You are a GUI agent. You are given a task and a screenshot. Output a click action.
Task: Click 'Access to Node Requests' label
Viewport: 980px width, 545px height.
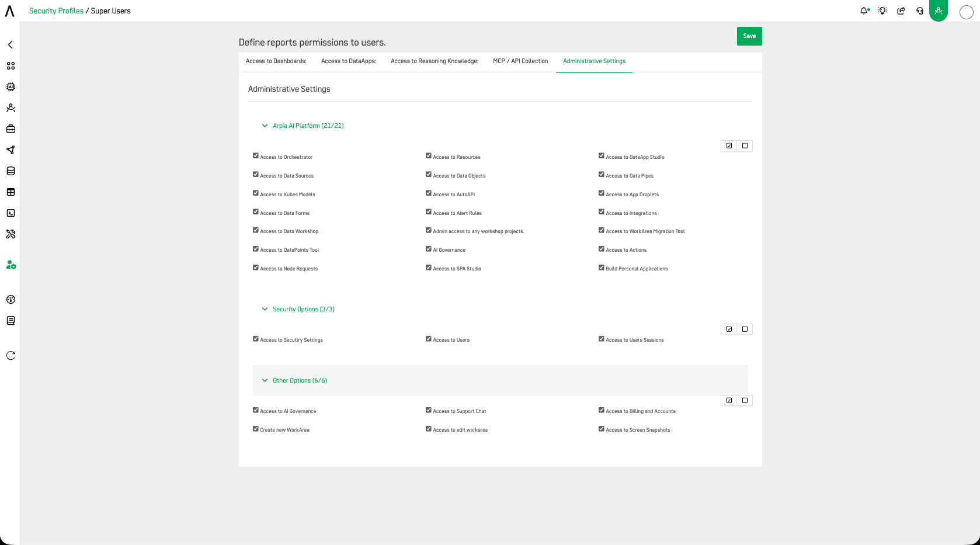[289, 269]
